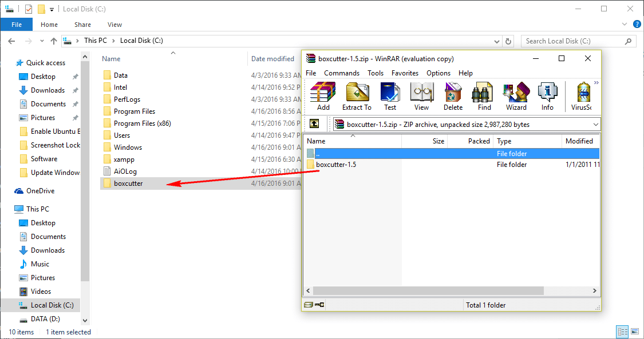
Task: Open Quick Access Toolbar customize dropdown
Action: [52, 9]
